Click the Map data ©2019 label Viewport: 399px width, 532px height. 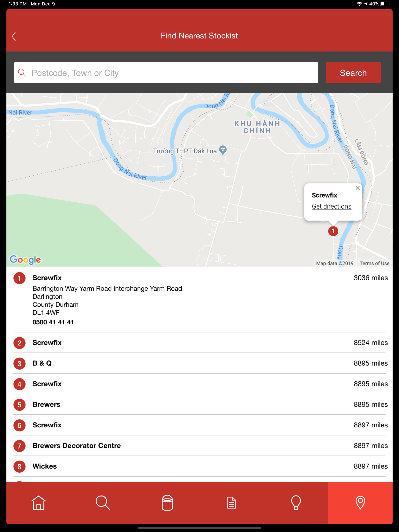tap(335, 263)
